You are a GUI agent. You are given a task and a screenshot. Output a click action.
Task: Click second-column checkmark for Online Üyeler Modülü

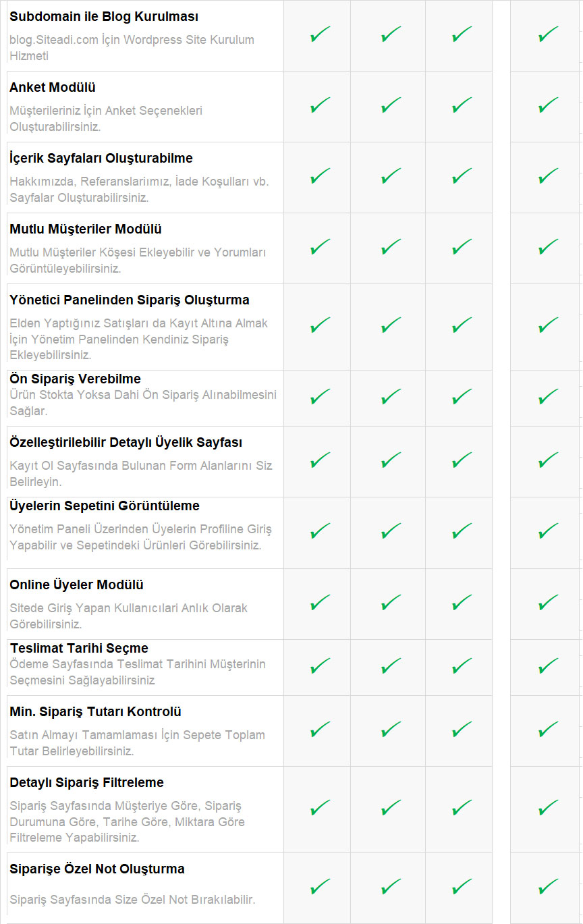coord(391,603)
